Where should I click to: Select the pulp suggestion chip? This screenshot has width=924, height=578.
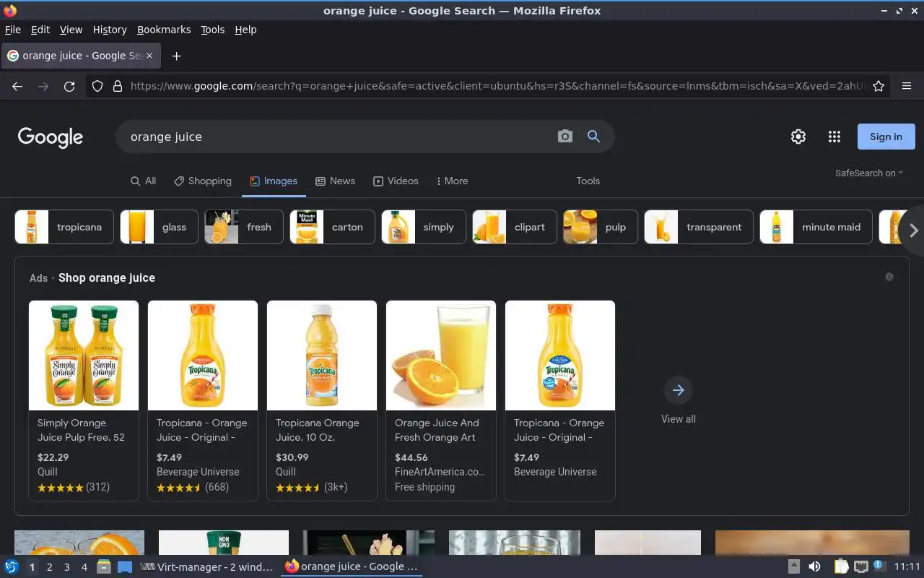tap(601, 227)
